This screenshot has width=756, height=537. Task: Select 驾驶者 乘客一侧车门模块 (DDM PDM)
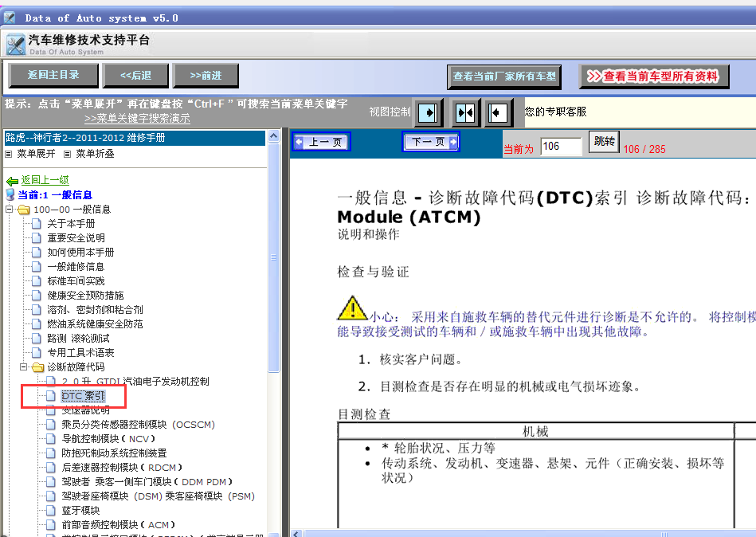click(147, 481)
